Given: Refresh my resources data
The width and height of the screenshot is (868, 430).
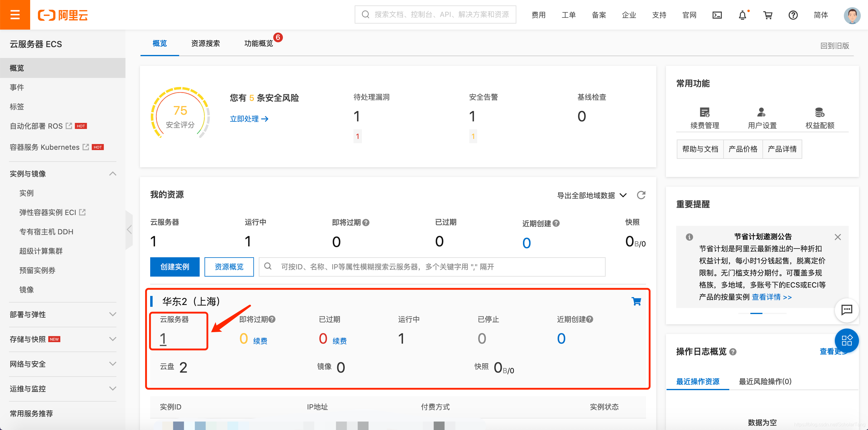Looking at the screenshot, I should (641, 195).
